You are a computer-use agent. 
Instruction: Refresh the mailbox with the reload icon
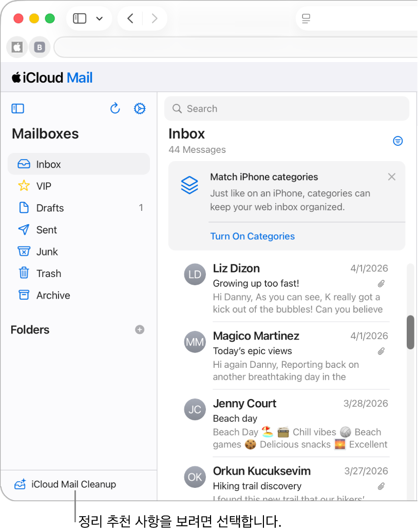[115, 109]
